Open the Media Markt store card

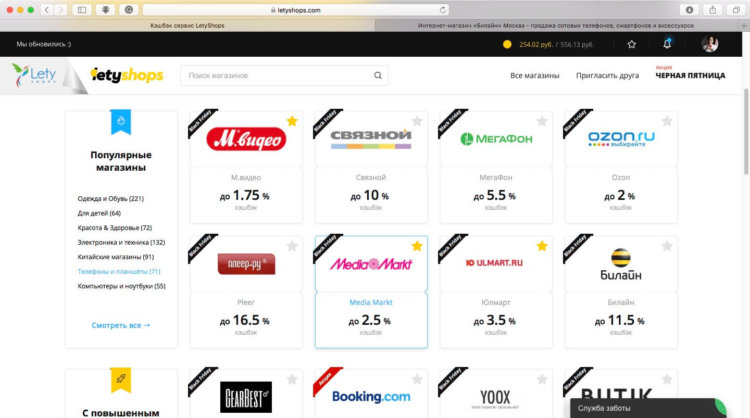[371, 292]
